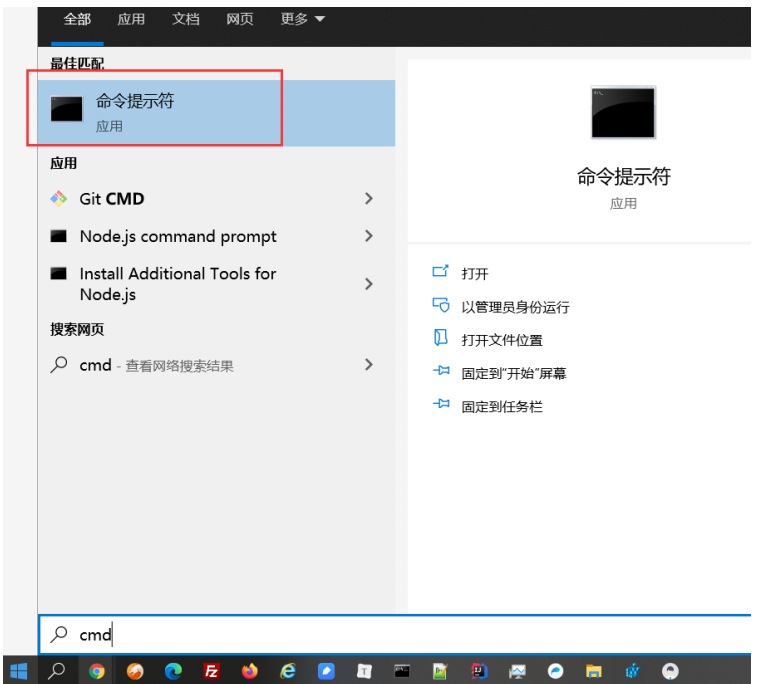Screen dimensions: 764x684
Task: Switch to the 全部 tab
Action: [77, 19]
